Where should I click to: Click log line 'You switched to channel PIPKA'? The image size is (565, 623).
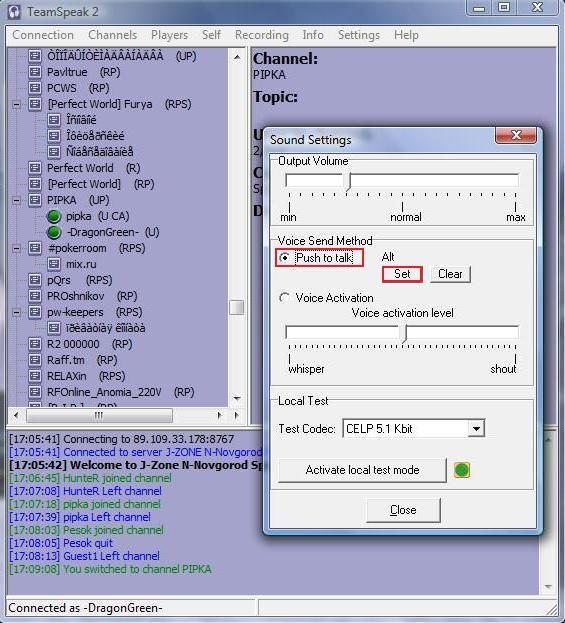pyautogui.click(x=110, y=569)
